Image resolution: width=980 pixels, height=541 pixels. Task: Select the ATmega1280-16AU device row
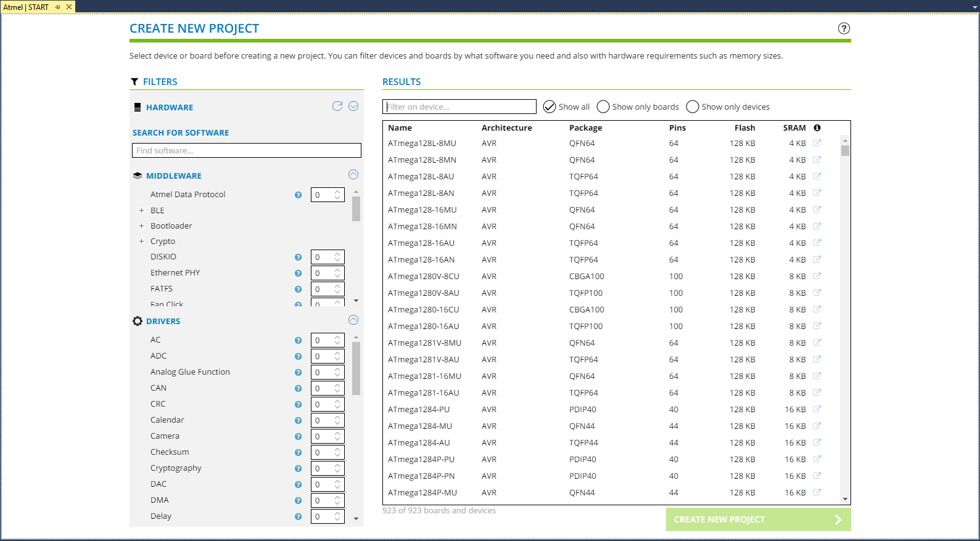(x=423, y=326)
